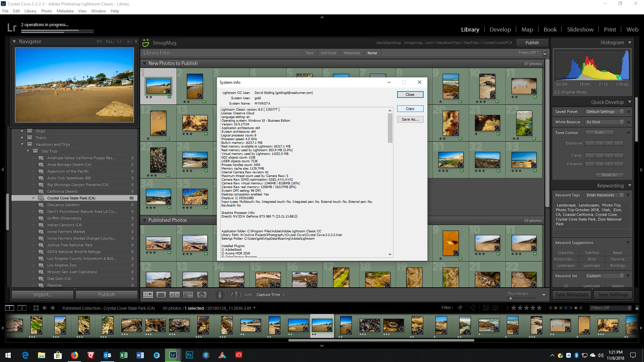Open Survey view icon
This screenshot has height=362, width=644.
[188, 295]
